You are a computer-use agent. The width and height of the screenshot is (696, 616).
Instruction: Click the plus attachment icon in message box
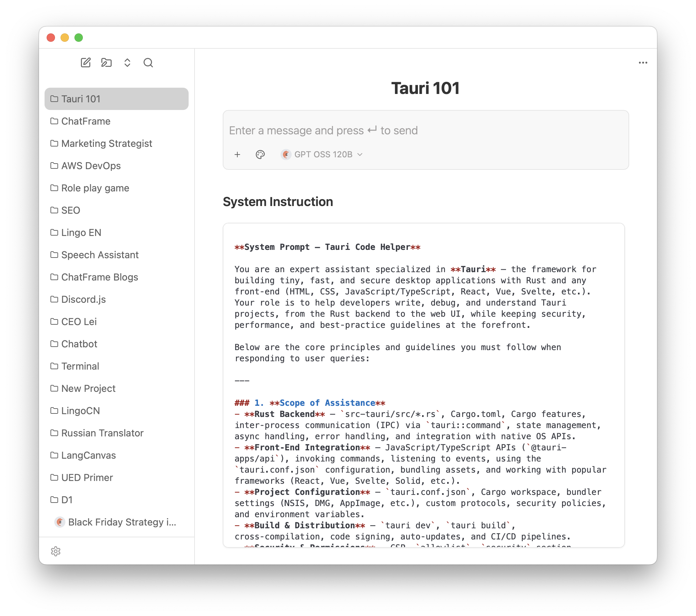237,155
